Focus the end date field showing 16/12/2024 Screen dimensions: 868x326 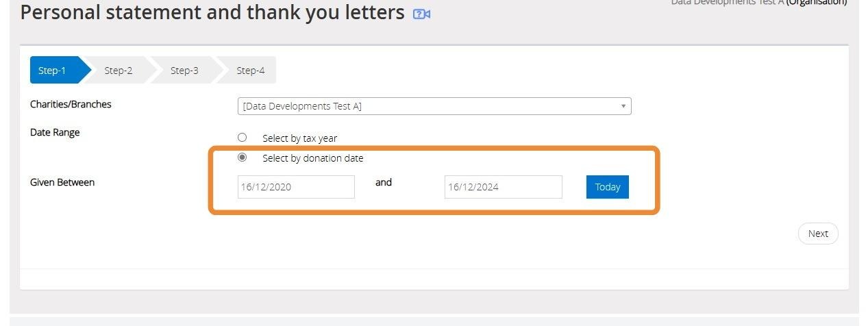[503, 187]
